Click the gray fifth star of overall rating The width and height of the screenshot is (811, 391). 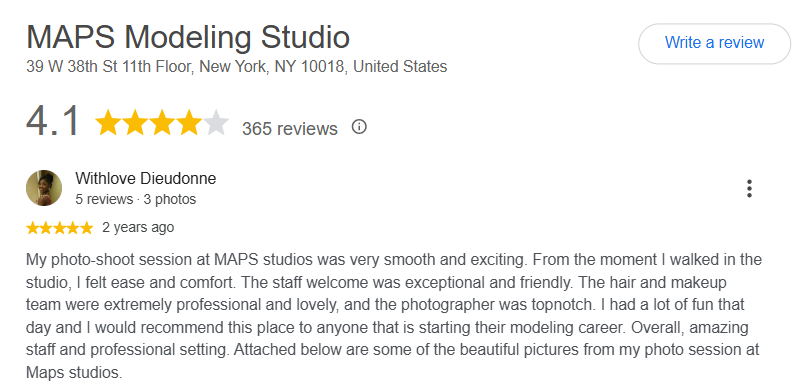(216, 123)
